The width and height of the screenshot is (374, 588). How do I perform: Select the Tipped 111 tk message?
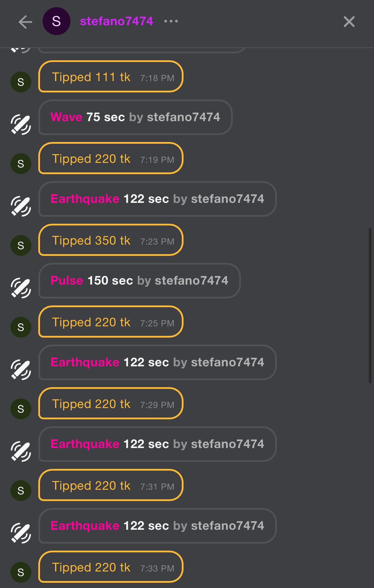(x=110, y=77)
